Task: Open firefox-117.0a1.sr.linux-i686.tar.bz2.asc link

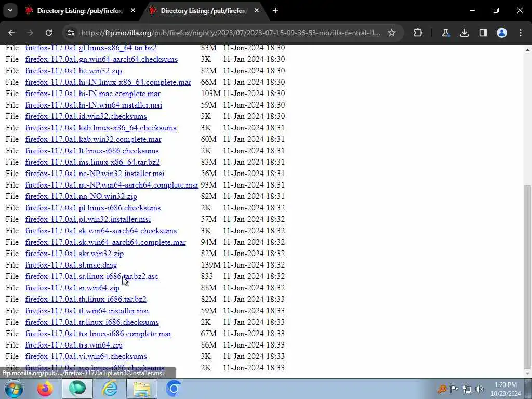Action: pos(91,276)
